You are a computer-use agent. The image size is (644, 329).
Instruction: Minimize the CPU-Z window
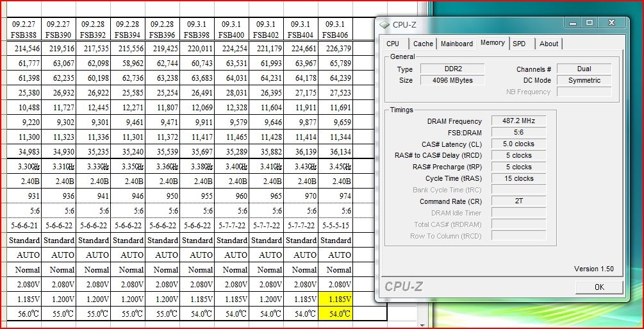pos(574,22)
